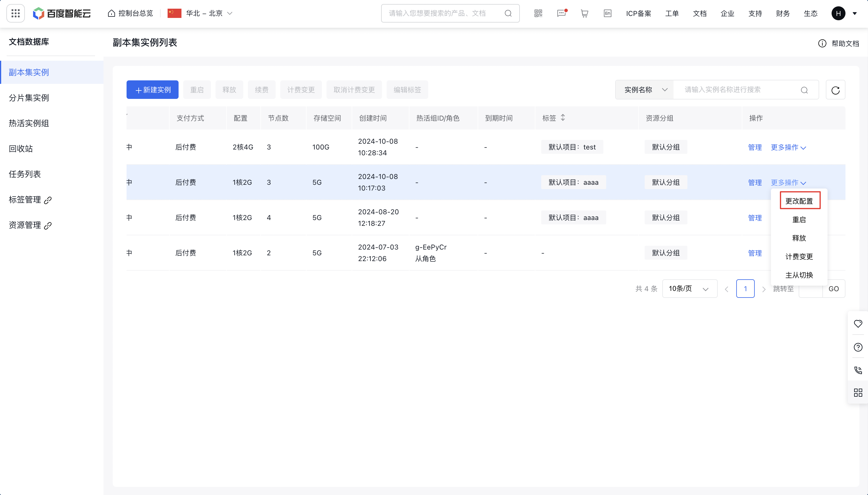The image size is (868, 495).
Task: Select 计费变更 from the dropdown menu
Action: click(799, 257)
